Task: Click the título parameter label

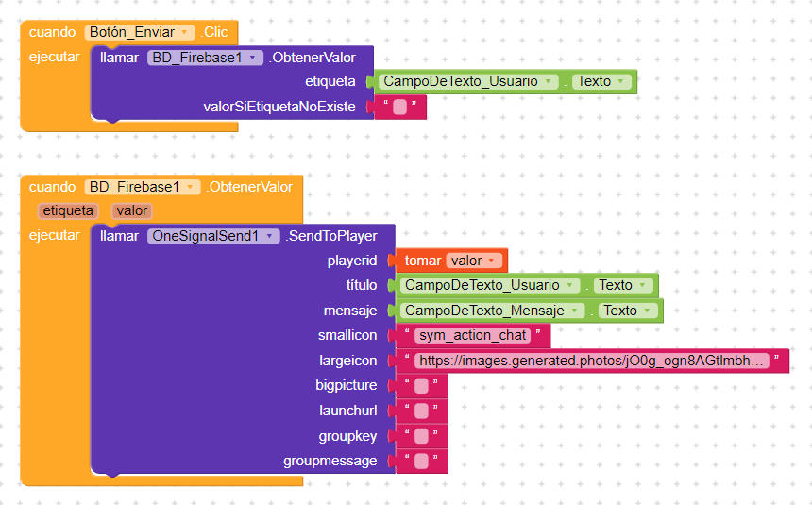Action: pos(362,285)
